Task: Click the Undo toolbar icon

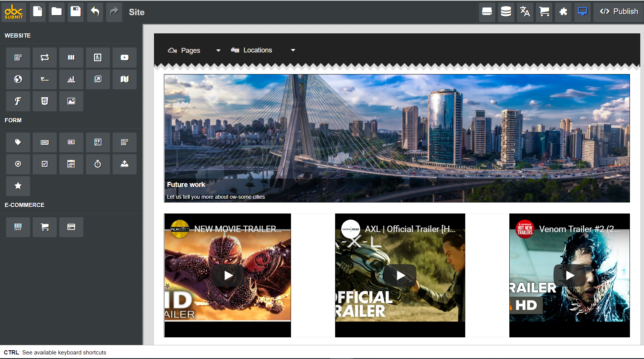Action: click(95, 12)
